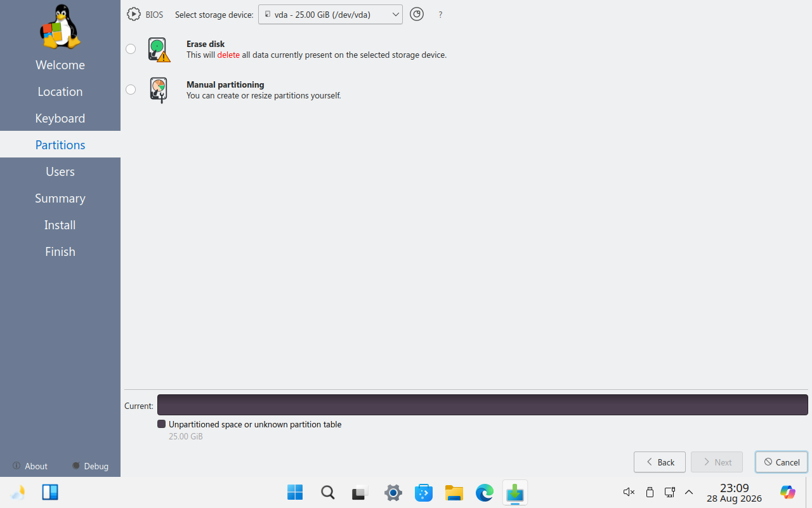Open File Explorer from the taskbar
The height and width of the screenshot is (508, 812).
pos(454,492)
